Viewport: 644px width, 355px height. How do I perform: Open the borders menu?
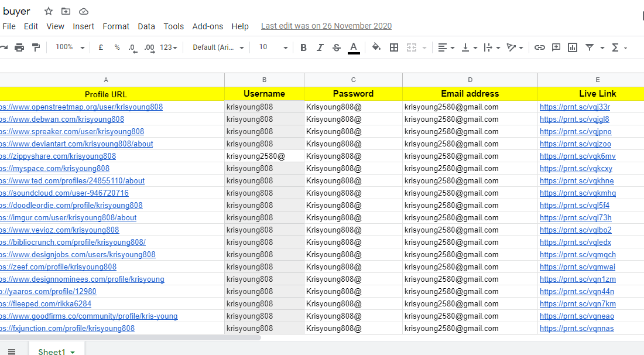393,47
